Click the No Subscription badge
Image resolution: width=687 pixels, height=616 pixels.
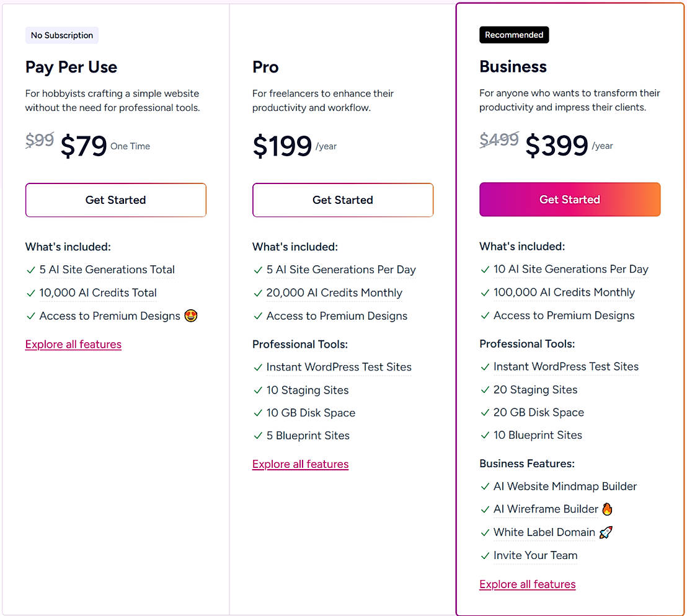coord(62,35)
